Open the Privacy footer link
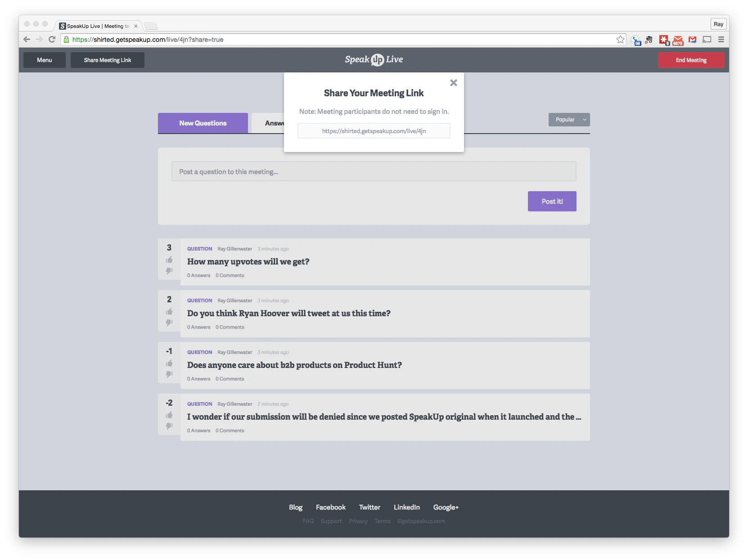The image size is (748, 560). (x=358, y=521)
